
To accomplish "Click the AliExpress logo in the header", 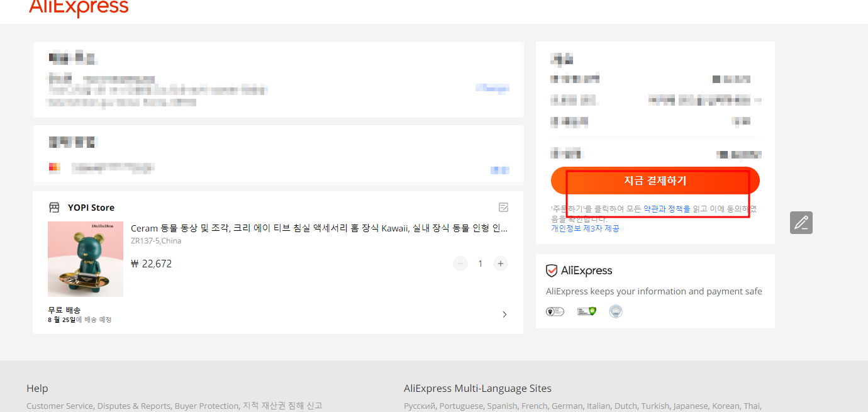I will coord(79,8).
